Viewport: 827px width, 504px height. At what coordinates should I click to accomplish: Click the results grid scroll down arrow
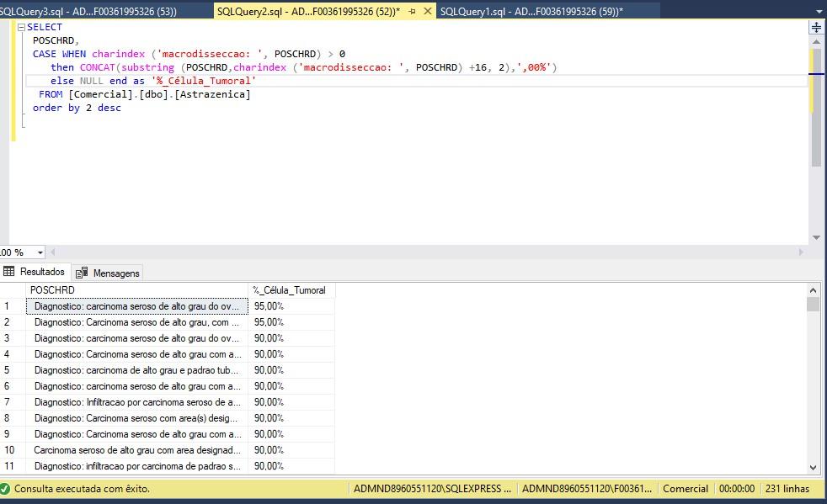(x=813, y=467)
